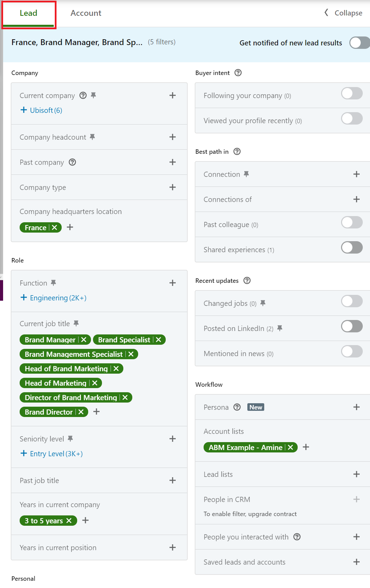Toggle Following your company filter
This screenshot has height=588, width=370.
click(352, 93)
